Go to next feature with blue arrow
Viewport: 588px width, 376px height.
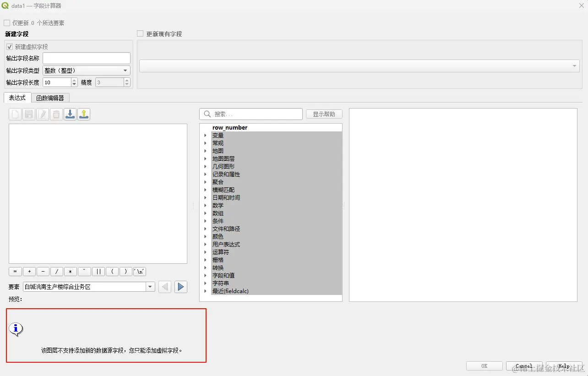click(x=181, y=287)
